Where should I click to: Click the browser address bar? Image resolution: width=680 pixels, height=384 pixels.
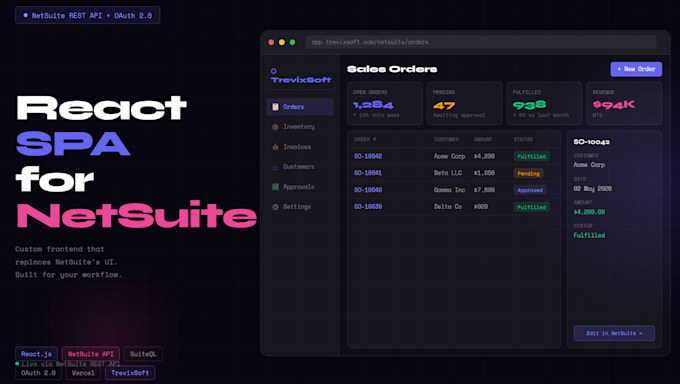click(x=481, y=42)
